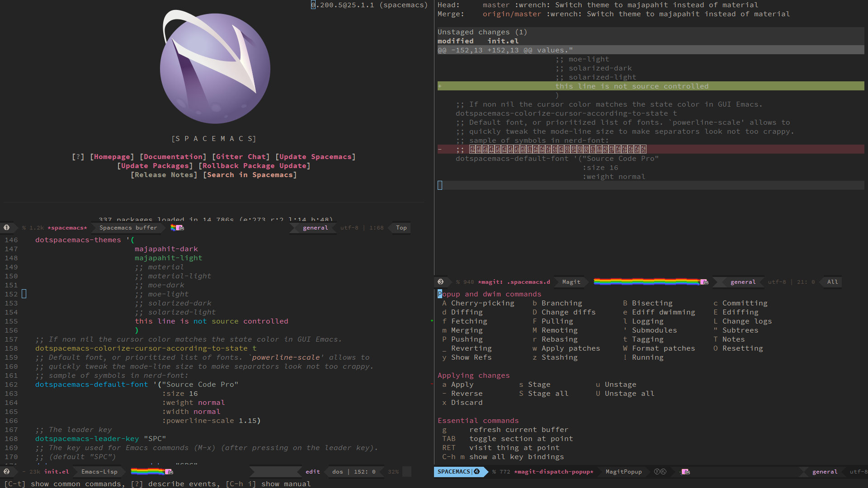Click the SPACEMACS window 4 badge

(x=459, y=472)
